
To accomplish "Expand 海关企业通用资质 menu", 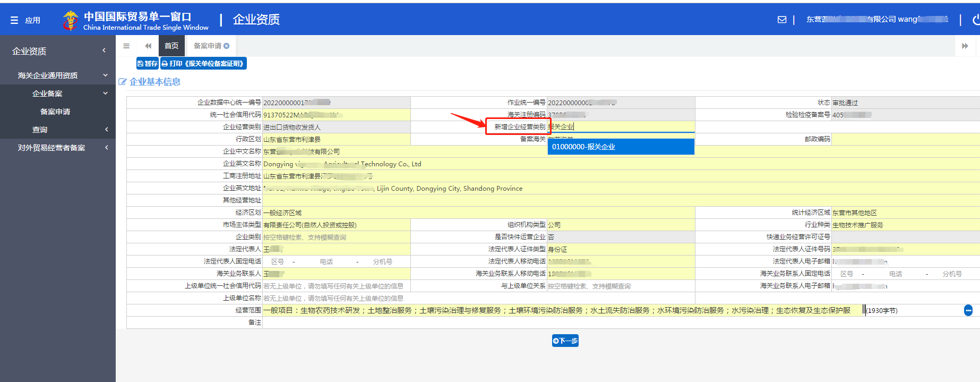I will [x=58, y=75].
